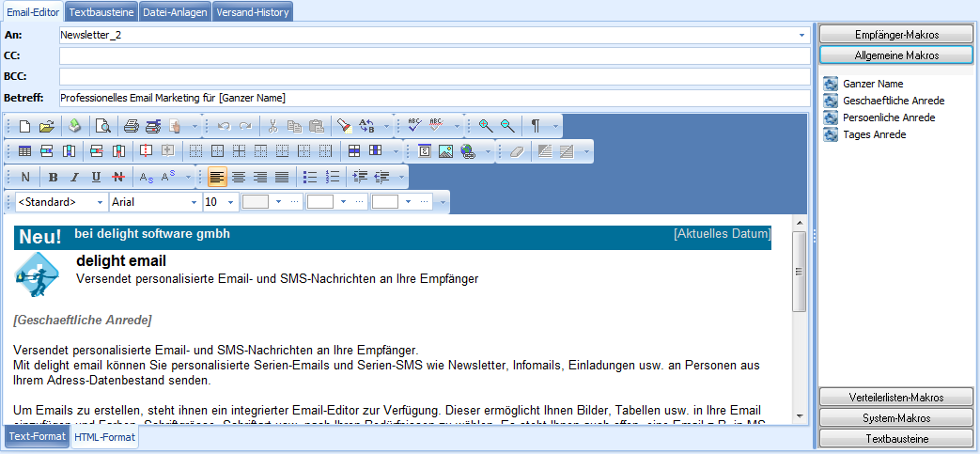Run the ABC spell check
This screenshot has width=980, height=454.
tap(413, 126)
